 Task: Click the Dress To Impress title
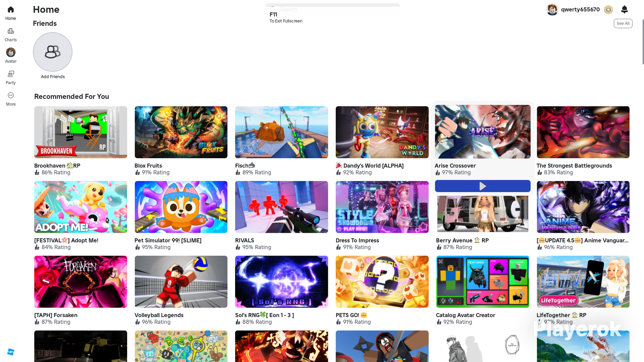(357, 240)
